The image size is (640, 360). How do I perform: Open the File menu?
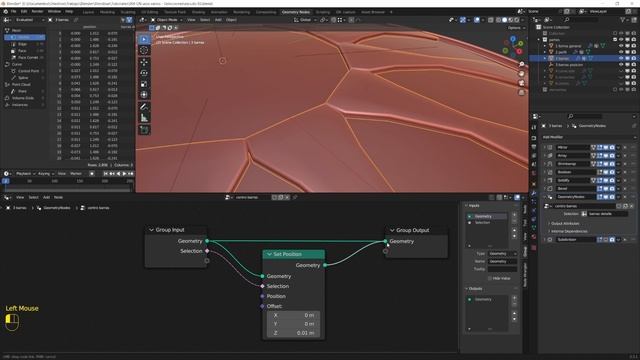click(13, 11)
